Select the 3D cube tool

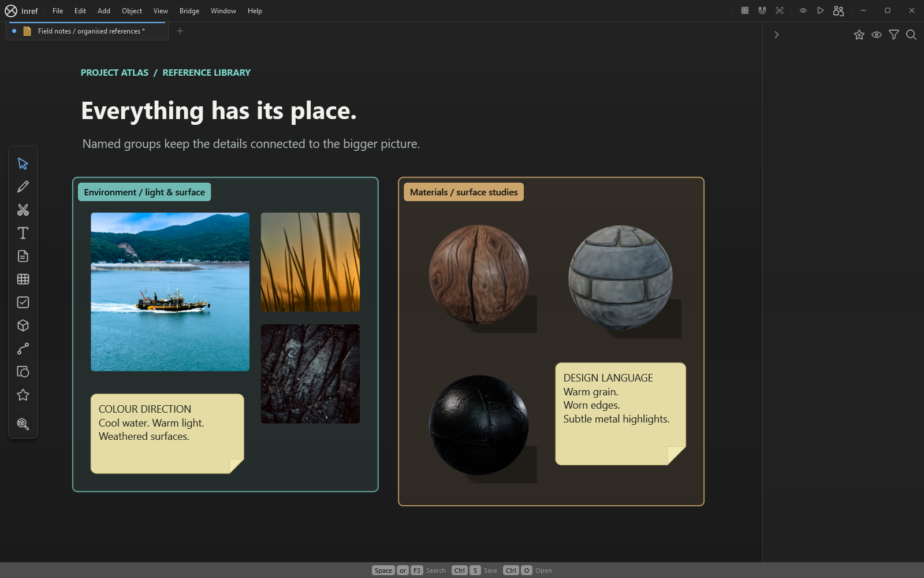(23, 325)
